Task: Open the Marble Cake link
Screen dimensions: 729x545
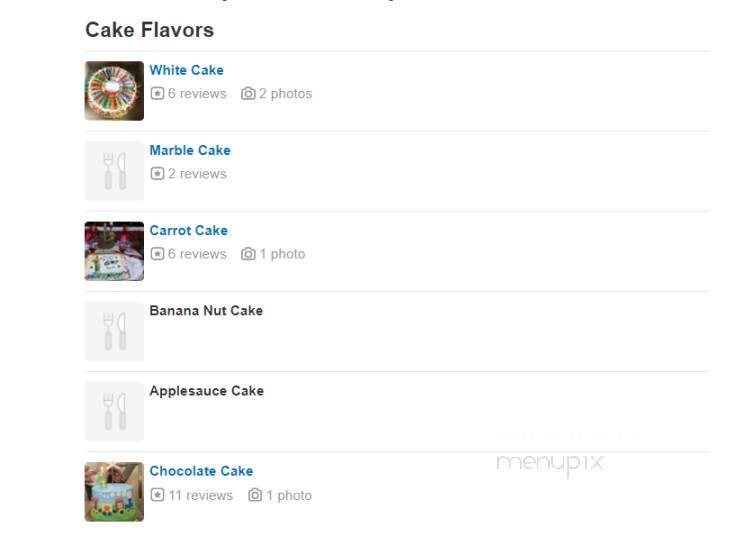Action: [190, 150]
